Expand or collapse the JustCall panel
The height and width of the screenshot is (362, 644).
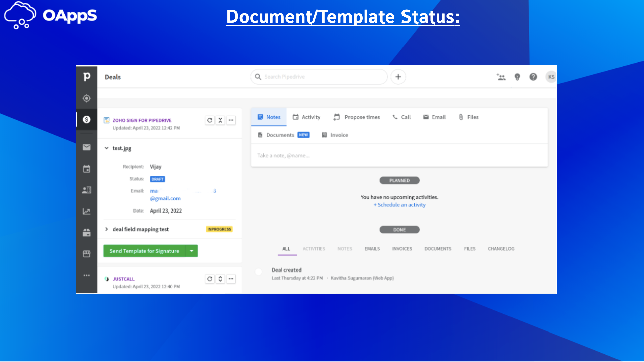(220, 279)
